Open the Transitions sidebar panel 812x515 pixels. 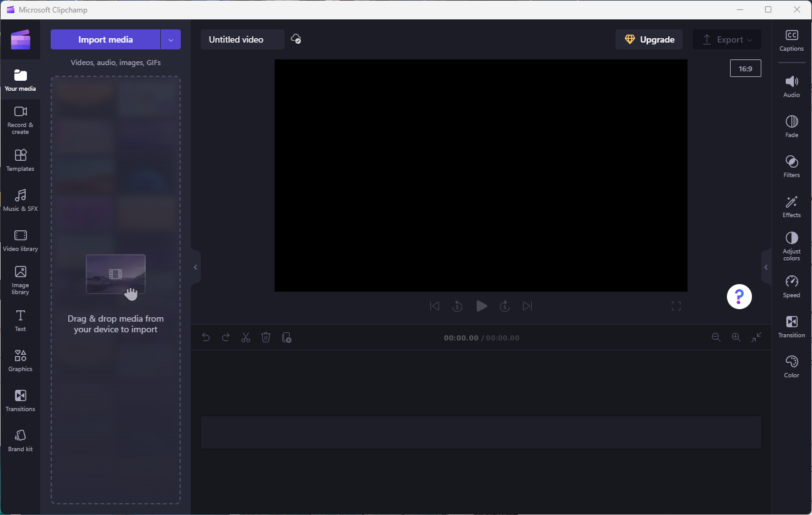click(x=20, y=400)
